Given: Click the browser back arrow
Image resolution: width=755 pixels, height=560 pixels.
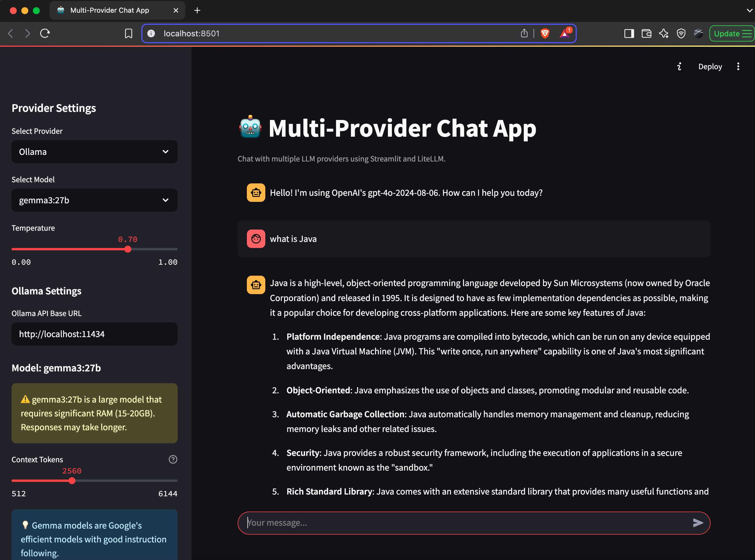Looking at the screenshot, I should pyautogui.click(x=11, y=33).
